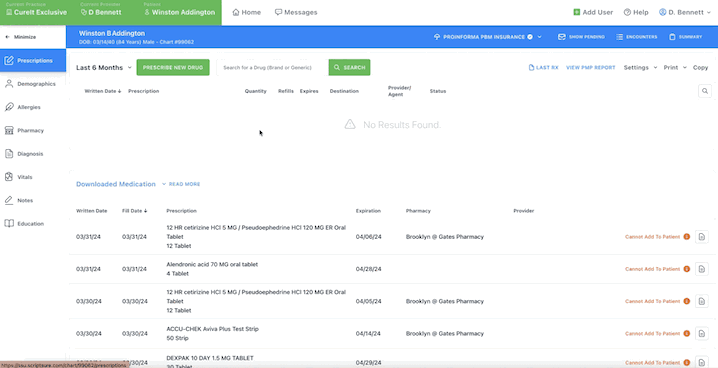Click the Copy button
718x368 pixels.
[x=700, y=67]
